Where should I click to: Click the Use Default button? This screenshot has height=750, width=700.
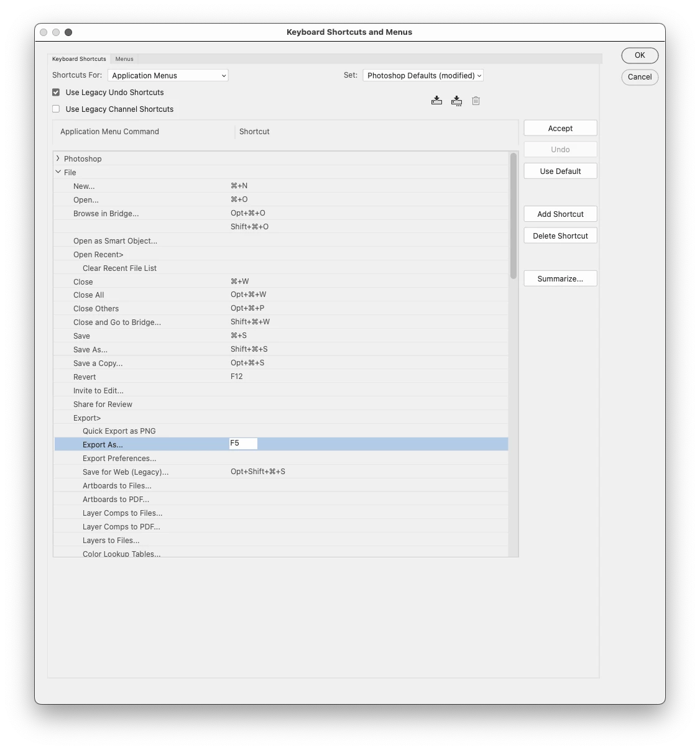tap(560, 171)
